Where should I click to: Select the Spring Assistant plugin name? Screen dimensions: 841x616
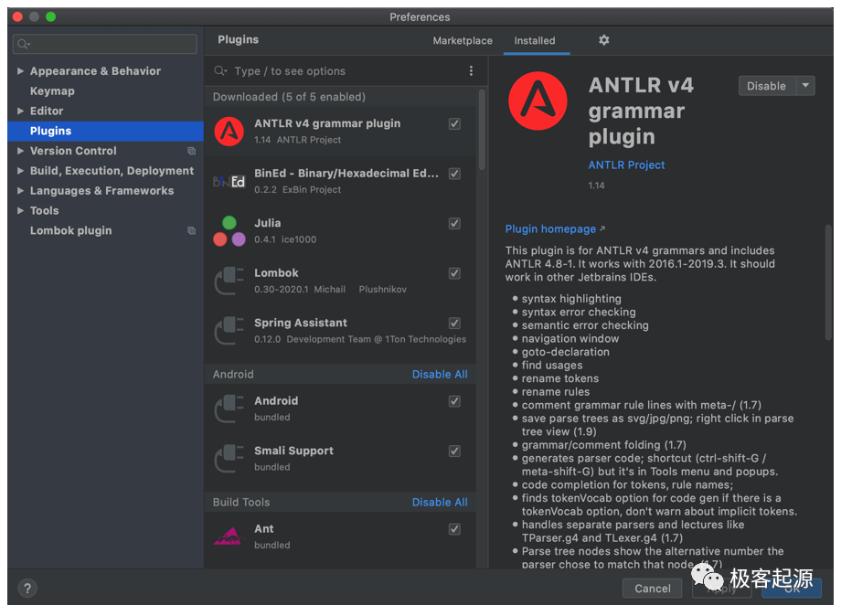(301, 323)
